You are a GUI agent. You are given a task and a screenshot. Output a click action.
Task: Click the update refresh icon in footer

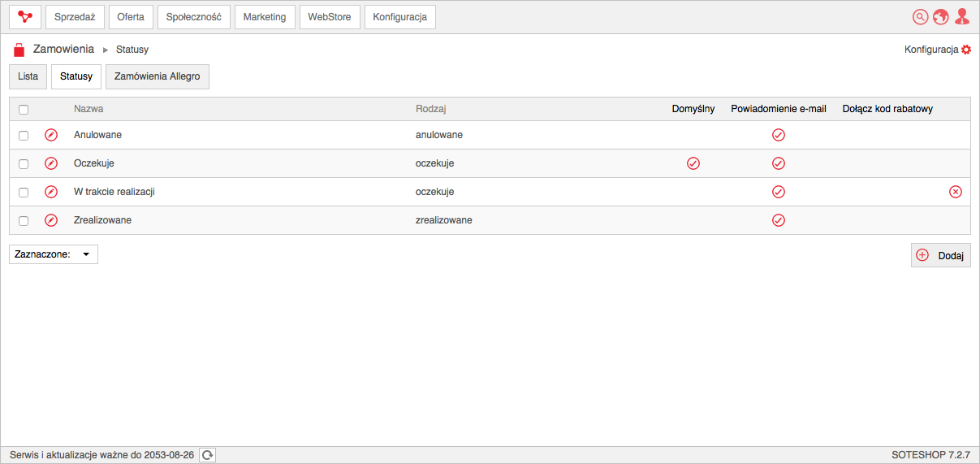pos(208,455)
